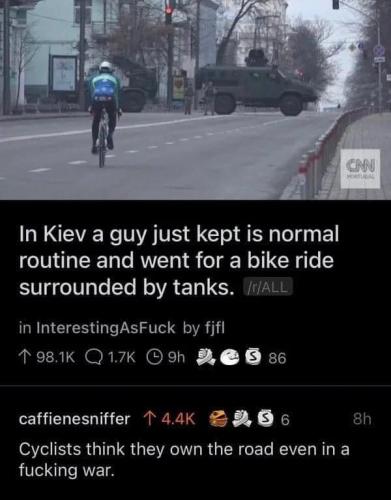391x500 pixels.
Task: Tap the CNN watermark logo on the image
Action: tap(360, 169)
